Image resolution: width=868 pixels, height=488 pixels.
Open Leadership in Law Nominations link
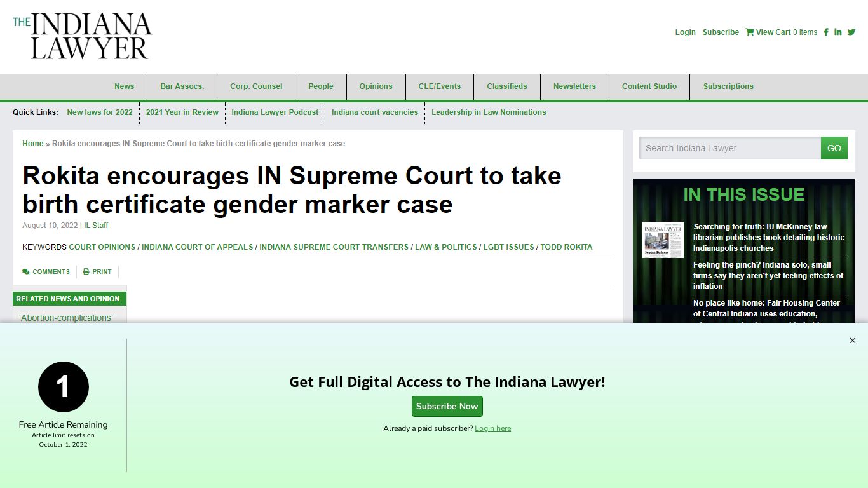489,112
